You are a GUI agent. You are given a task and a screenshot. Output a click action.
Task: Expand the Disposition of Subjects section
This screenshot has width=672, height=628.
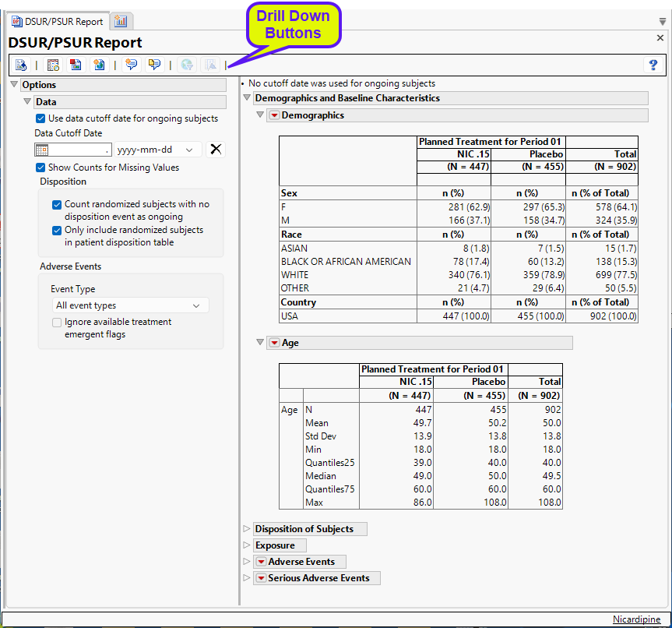248,529
